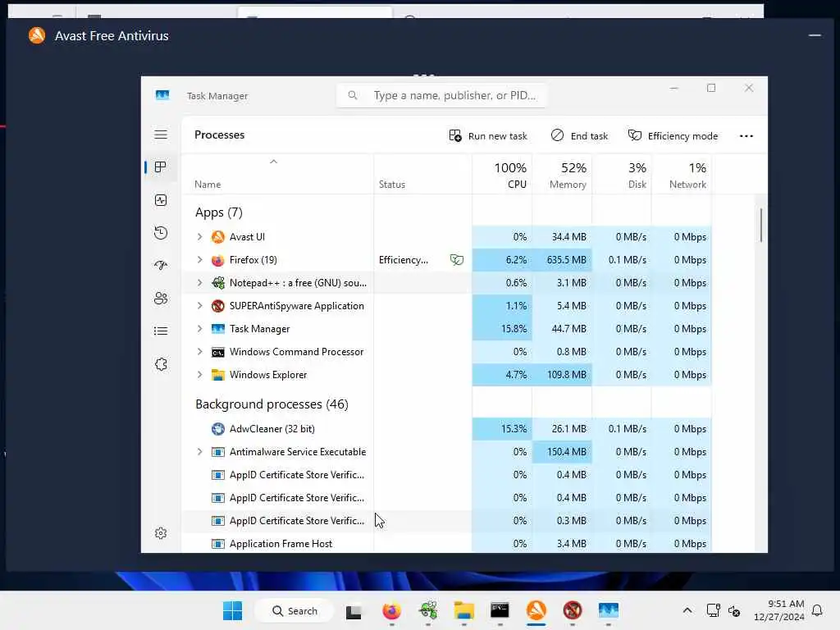The image size is (840, 630).
Task: Open the more options ellipsis menu
Action: [x=746, y=136]
